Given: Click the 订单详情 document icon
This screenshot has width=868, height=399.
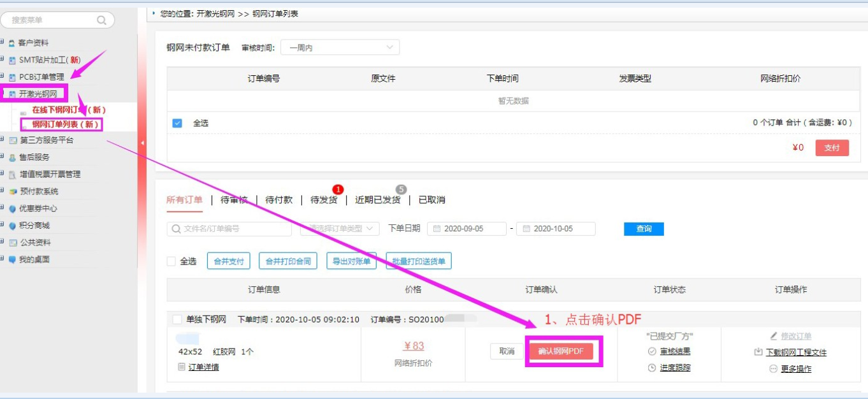Looking at the screenshot, I should [182, 367].
